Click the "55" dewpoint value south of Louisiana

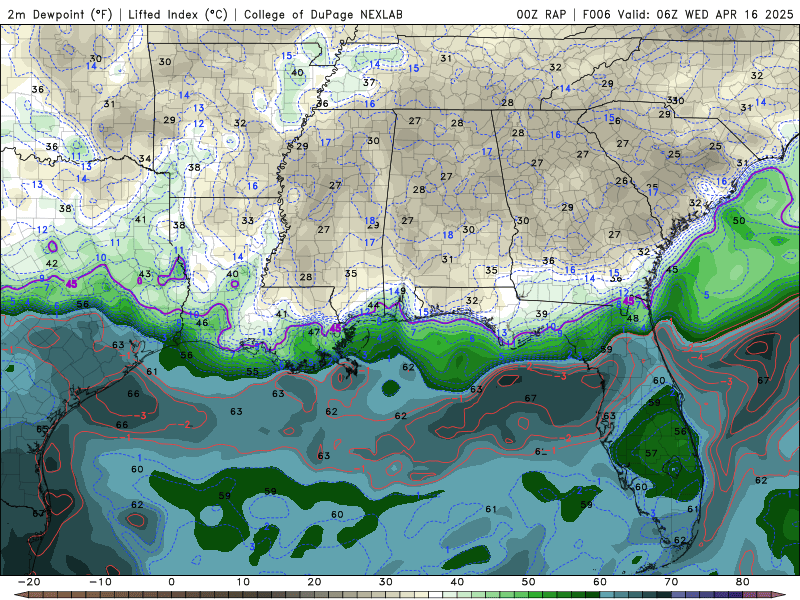252,371
